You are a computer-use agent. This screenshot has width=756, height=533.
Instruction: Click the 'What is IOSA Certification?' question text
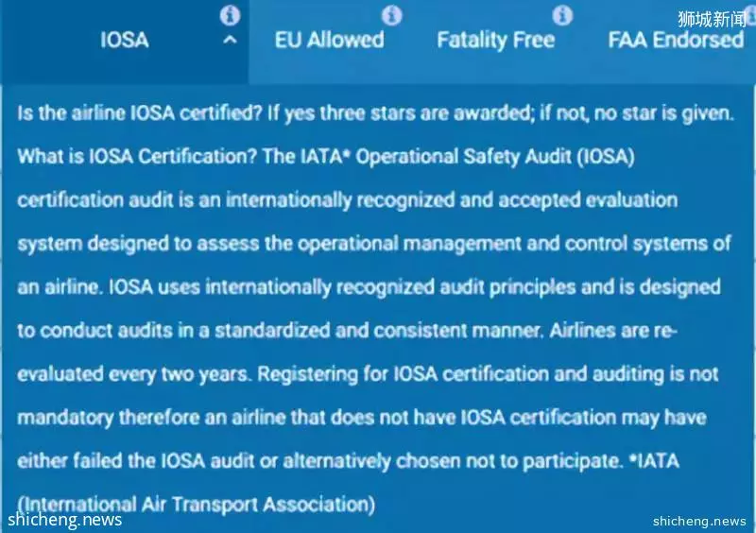[137, 157]
